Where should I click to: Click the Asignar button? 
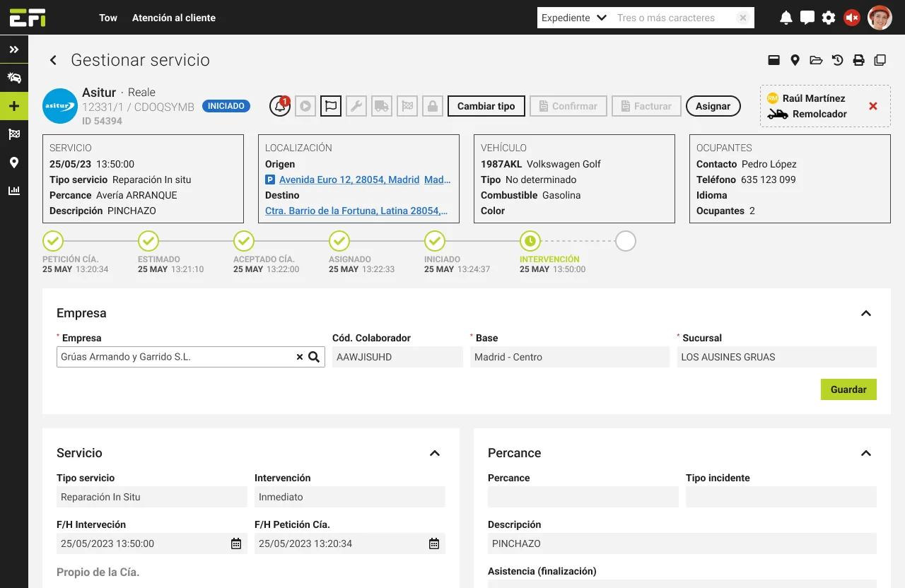click(x=713, y=106)
